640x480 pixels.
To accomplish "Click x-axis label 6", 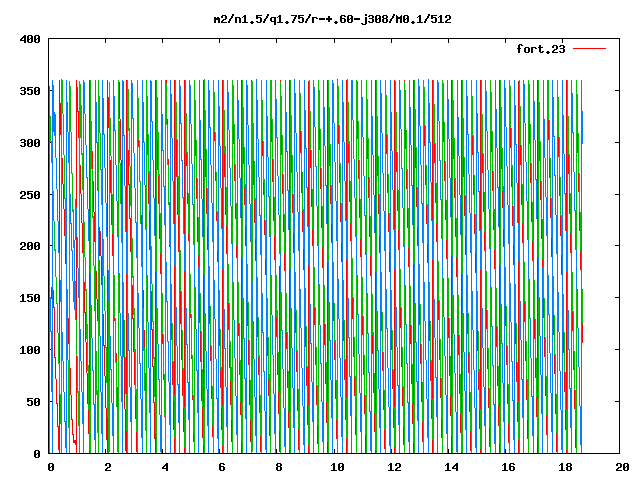I will (222, 467).
